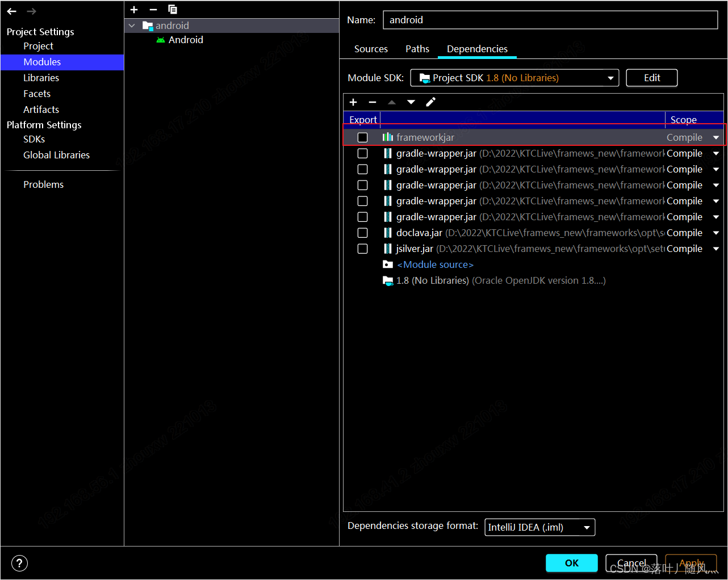
Task: Open scope dropdown for jsilver.jar
Action: (716, 249)
